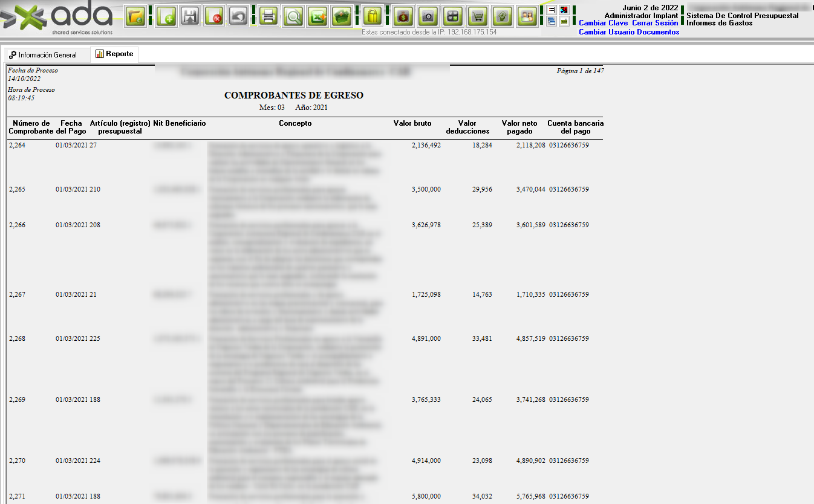This screenshot has height=504, width=814.
Task: Click the floppy disk save icon
Action: (x=190, y=16)
